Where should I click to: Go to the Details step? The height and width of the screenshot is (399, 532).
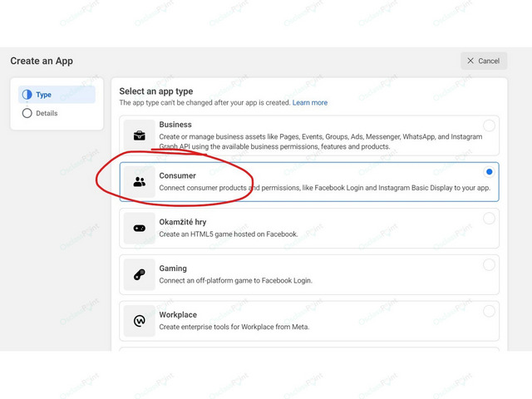click(x=57, y=113)
